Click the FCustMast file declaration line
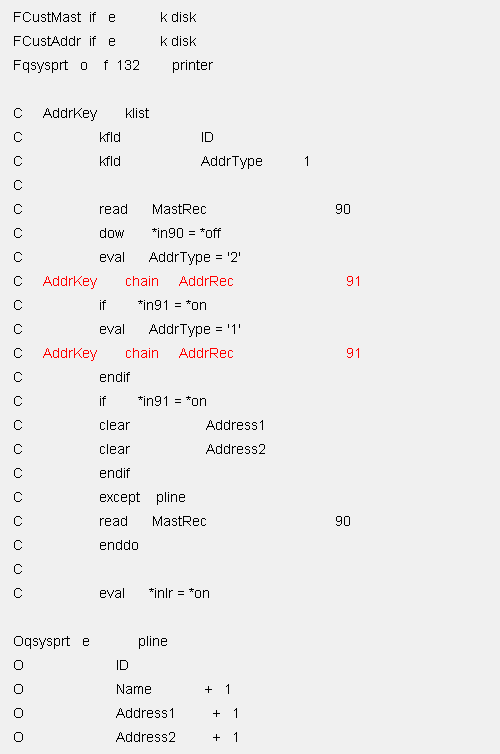The width and height of the screenshot is (500, 754). [x=104, y=17]
